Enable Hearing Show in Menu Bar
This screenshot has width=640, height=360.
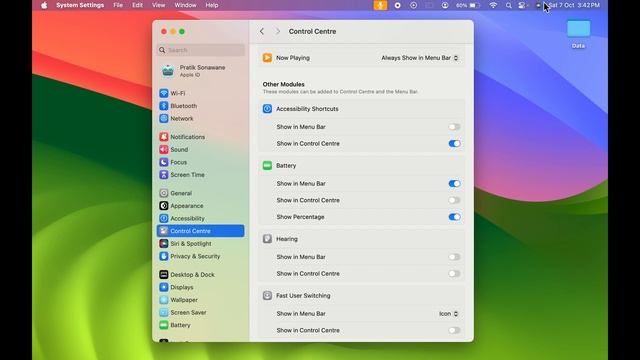[x=454, y=257]
